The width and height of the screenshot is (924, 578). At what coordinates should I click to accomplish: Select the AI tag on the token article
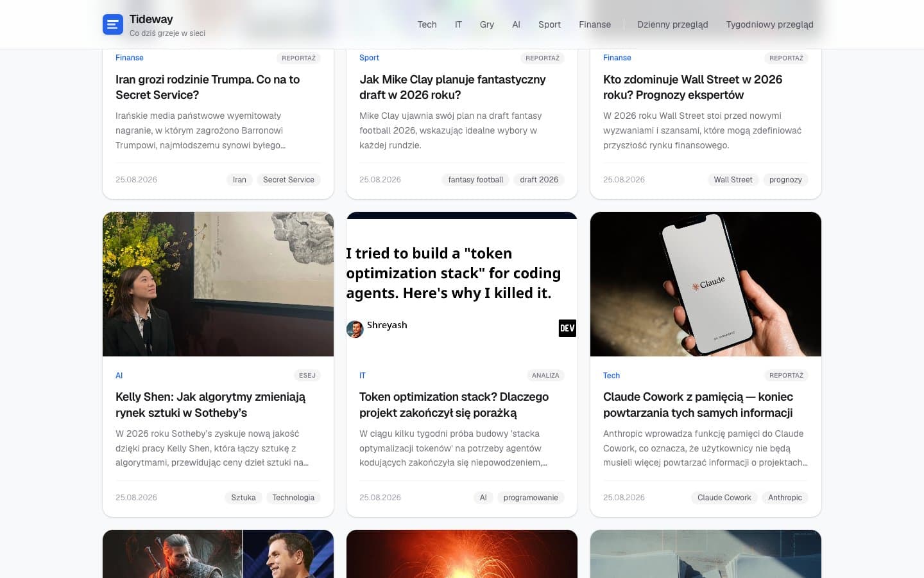coord(483,498)
